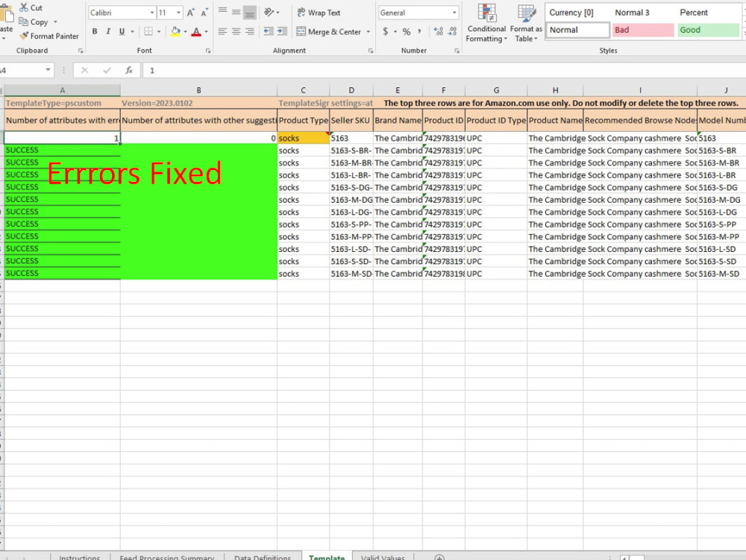Open Merge & Center dropdown arrow
The image size is (746, 560).
(x=369, y=32)
